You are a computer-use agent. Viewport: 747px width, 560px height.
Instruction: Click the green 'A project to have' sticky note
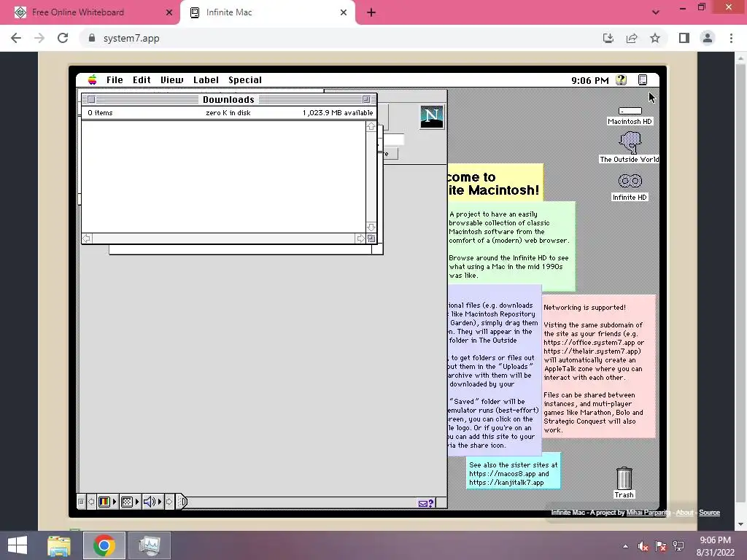pyautogui.click(x=511, y=246)
